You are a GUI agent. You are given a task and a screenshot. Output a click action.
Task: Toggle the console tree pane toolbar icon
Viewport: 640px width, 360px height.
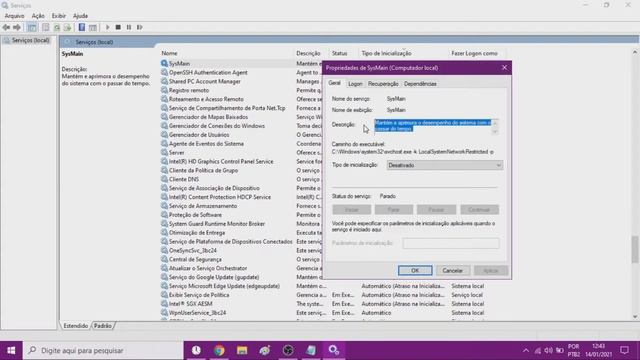point(32,27)
